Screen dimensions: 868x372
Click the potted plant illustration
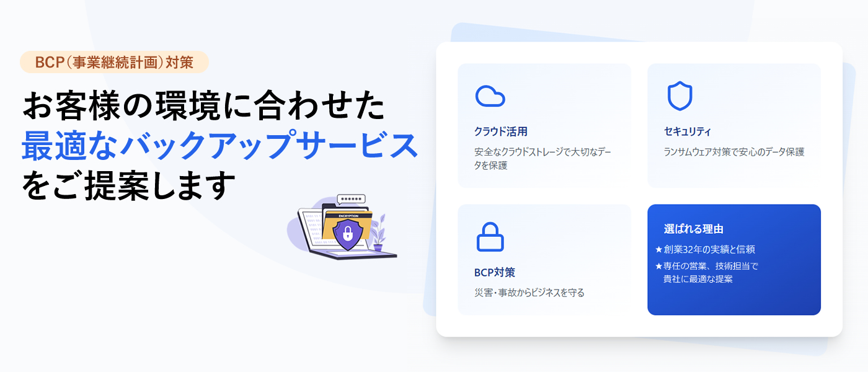coord(379,233)
